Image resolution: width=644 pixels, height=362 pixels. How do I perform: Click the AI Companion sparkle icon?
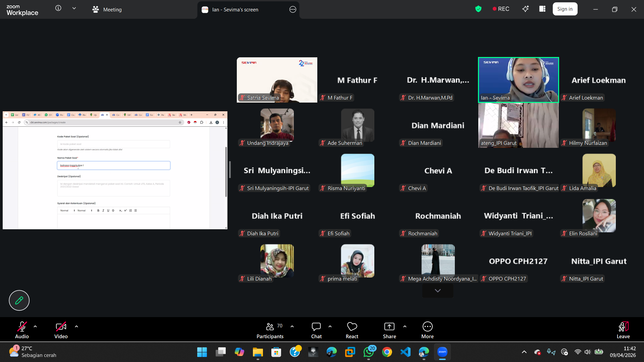[526, 9]
